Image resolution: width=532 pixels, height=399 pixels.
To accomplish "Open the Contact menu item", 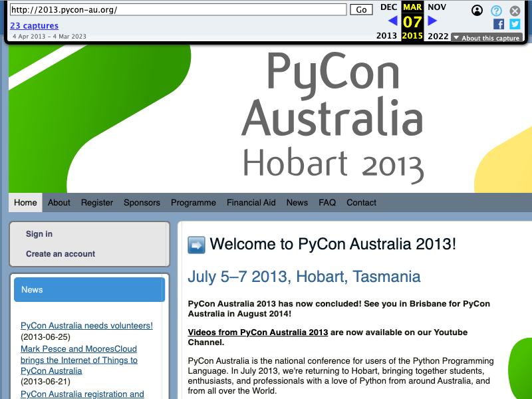I will click(x=361, y=203).
